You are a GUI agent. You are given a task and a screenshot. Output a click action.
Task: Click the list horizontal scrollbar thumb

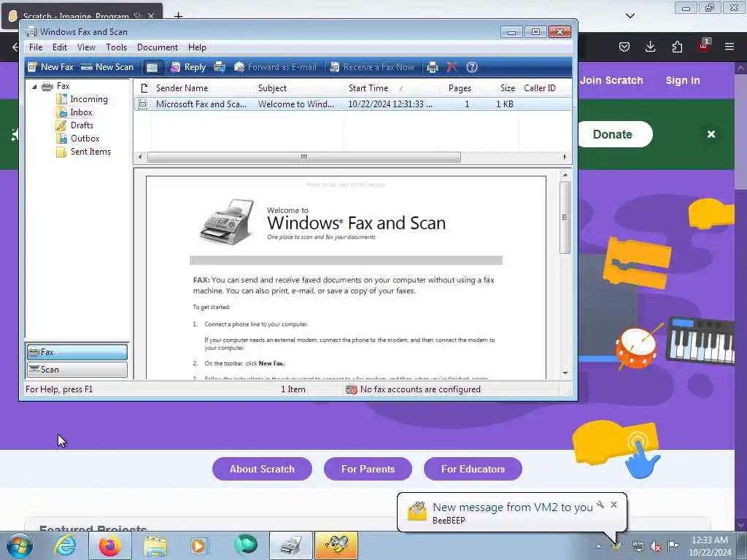click(304, 157)
